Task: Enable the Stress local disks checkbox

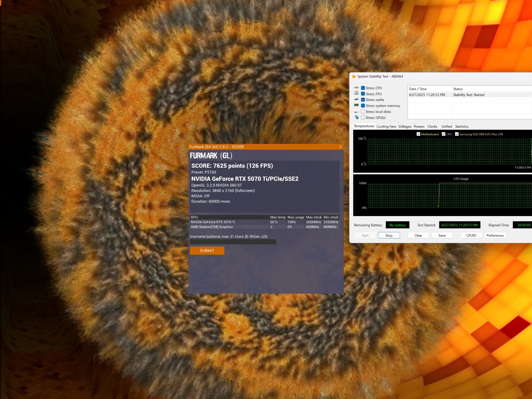Action: click(363, 111)
